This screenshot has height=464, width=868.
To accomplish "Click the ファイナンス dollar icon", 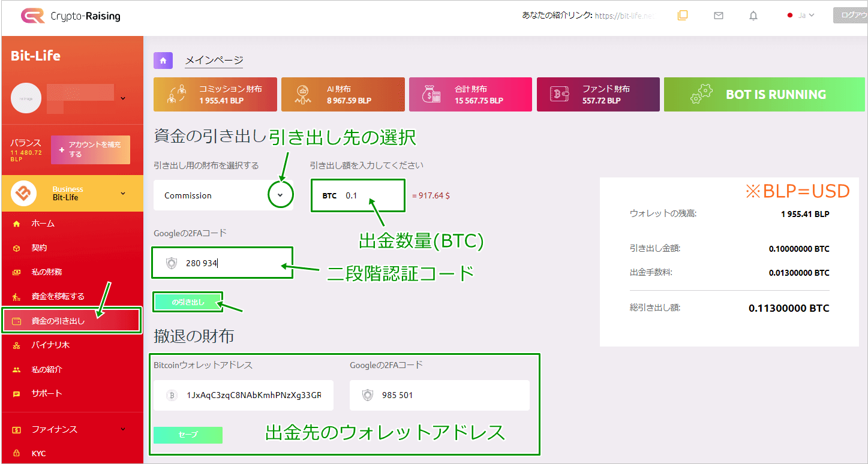I will click(x=17, y=430).
